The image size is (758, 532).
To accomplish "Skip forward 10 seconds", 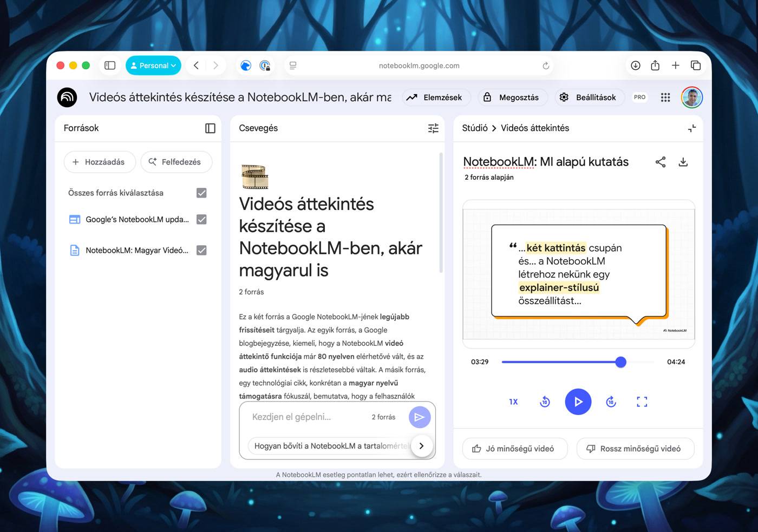I will click(611, 402).
